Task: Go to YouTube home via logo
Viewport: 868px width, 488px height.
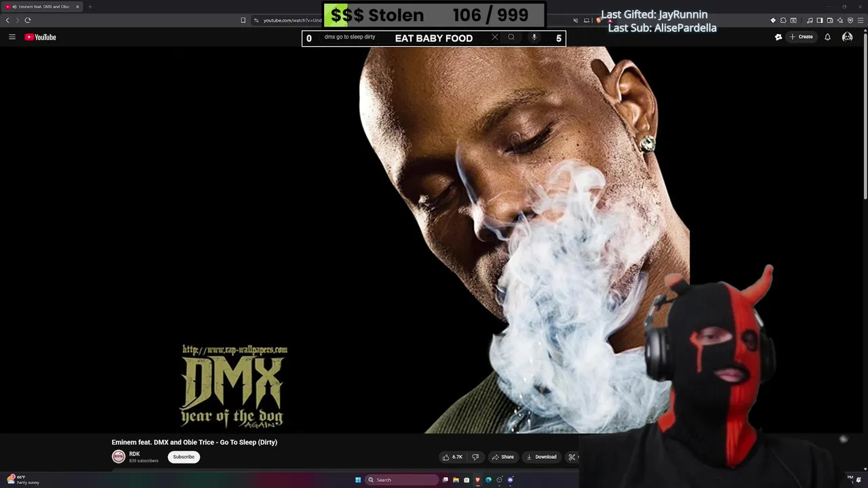Action: tap(40, 37)
